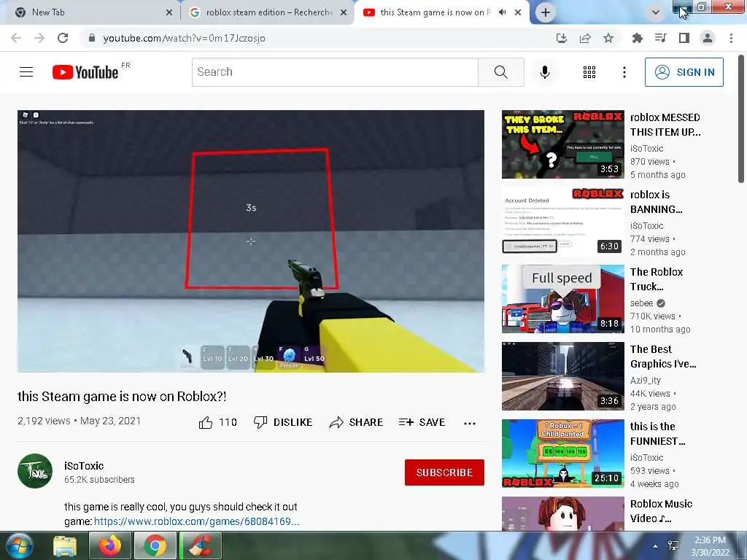Click the page vertical scrollbar thumb
This screenshot has width=747, height=560.
(x=741, y=118)
